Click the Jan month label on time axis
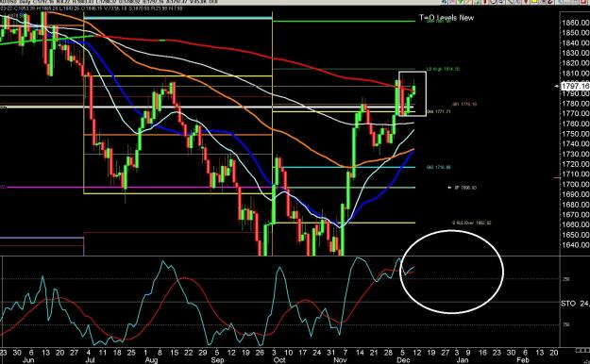Image resolution: width=590 pixels, height=364 pixels. coord(463,360)
